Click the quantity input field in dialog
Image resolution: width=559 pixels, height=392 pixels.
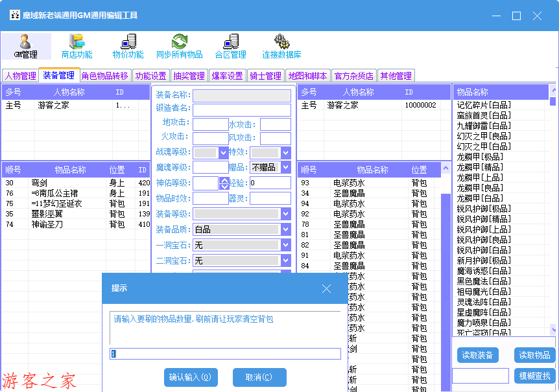[225, 354]
